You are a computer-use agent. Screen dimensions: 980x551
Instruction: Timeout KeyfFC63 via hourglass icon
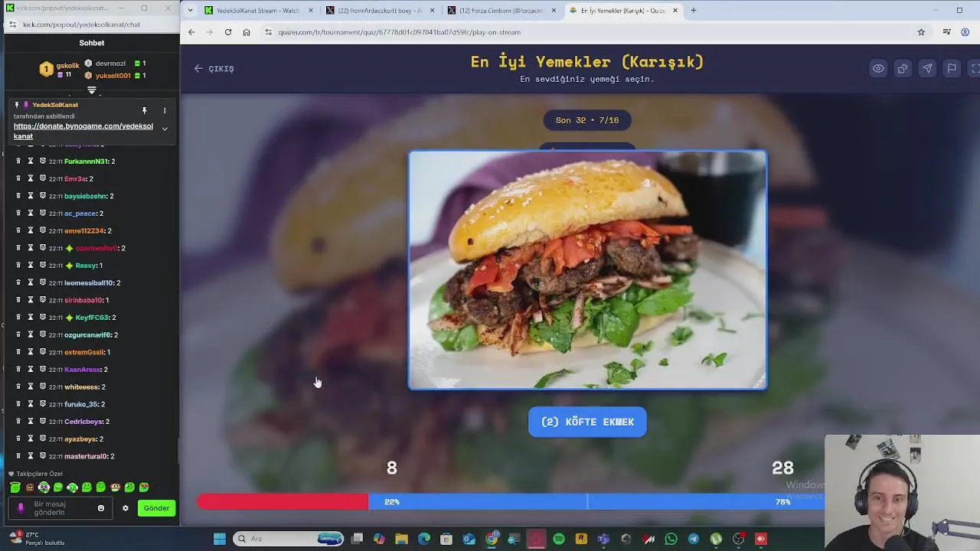(31, 317)
